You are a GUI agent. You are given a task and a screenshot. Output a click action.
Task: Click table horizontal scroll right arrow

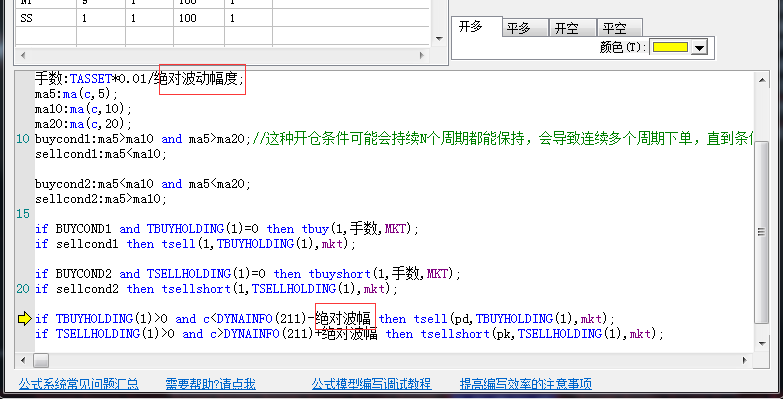(422, 55)
